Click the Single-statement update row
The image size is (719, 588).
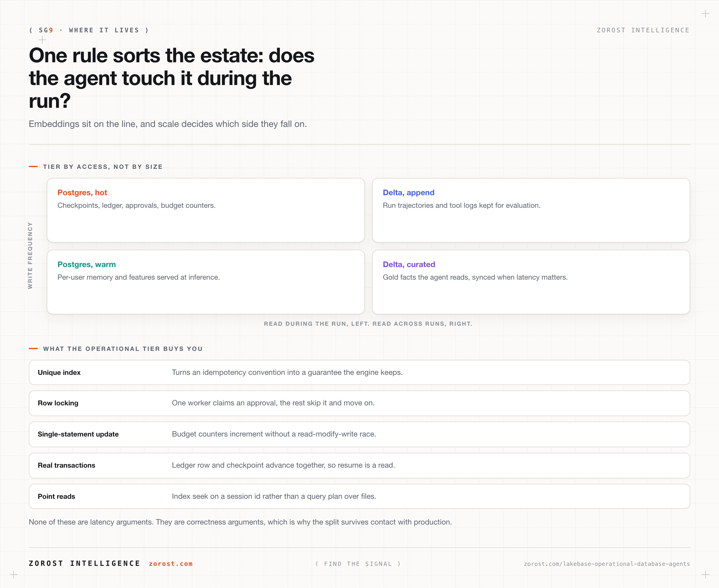(x=359, y=434)
